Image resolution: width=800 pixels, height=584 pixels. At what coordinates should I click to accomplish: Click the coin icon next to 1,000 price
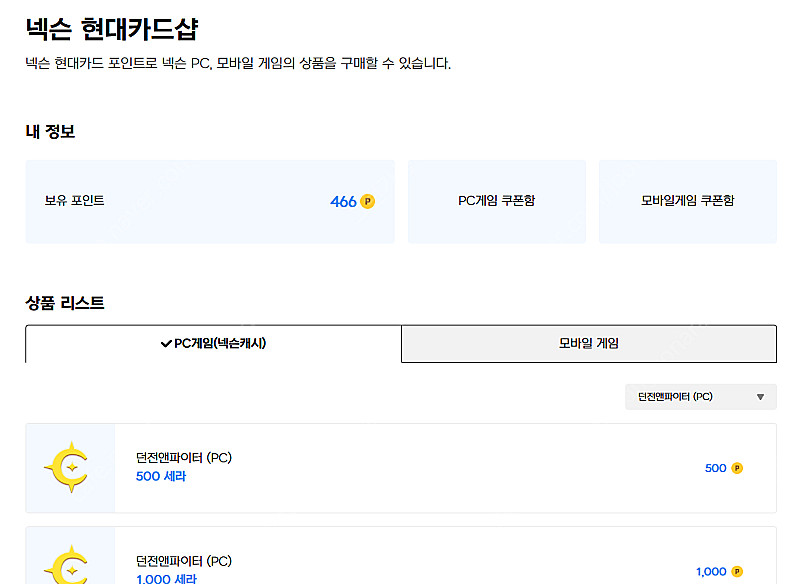737,571
